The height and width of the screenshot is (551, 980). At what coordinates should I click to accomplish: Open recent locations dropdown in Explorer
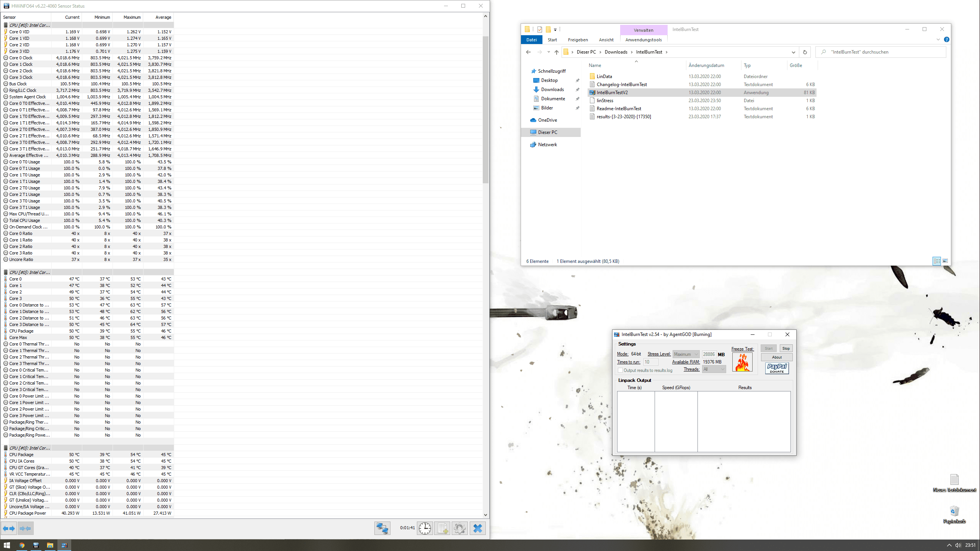(x=549, y=52)
